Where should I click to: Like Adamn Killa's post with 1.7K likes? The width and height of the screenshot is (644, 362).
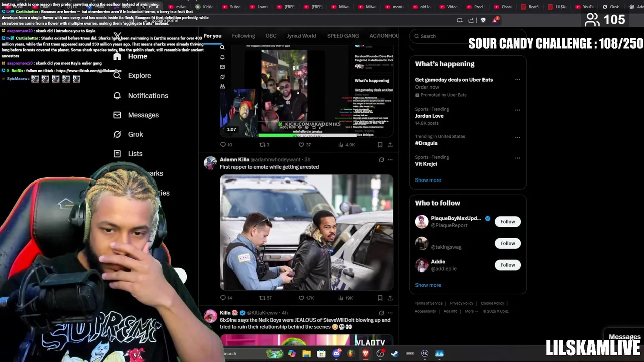click(x=306, y=298)
